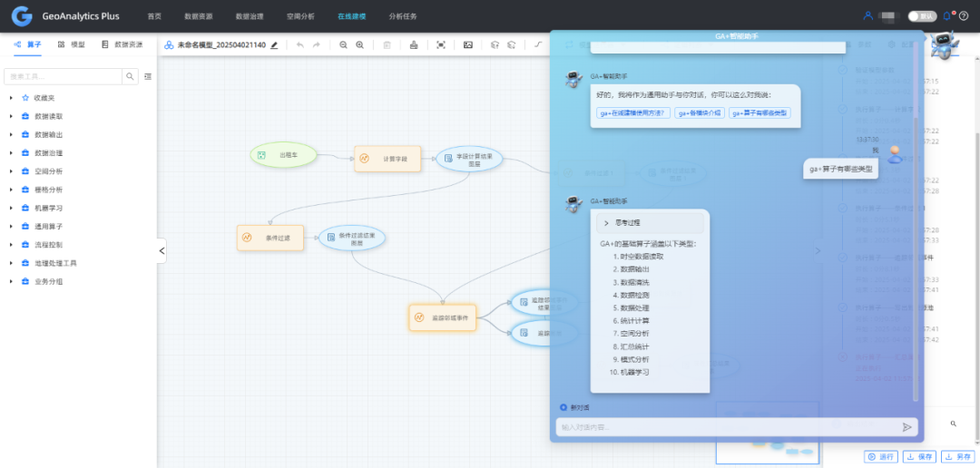Click the undo arrow in canvas toolbar
The width and height of the screenshot is (980, 468).
tap(300, 45)
